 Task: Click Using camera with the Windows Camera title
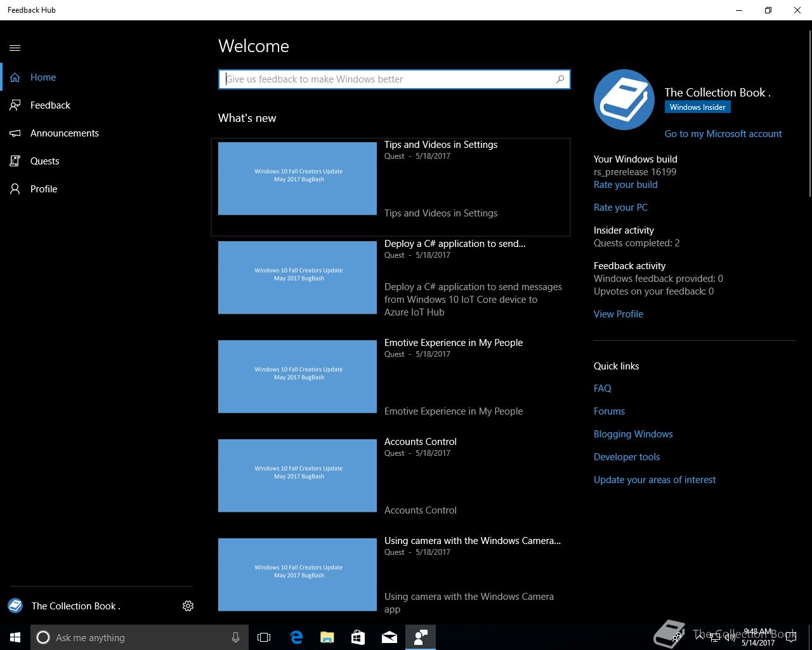tap(473, 541)
